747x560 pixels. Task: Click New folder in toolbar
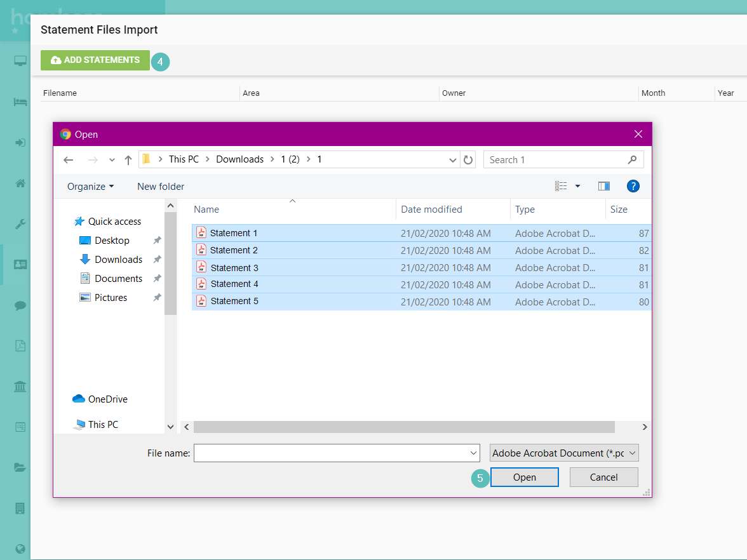click(x=161, y=186)
